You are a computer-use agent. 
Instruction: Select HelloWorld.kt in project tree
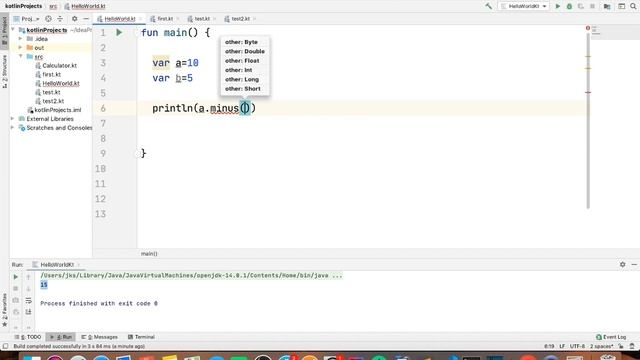61,83
